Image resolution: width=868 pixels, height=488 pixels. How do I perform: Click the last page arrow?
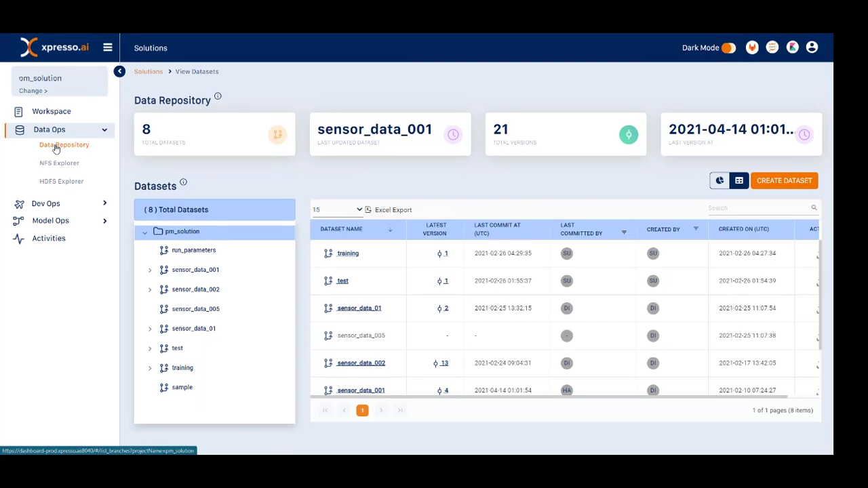click(x=400, y=410)
